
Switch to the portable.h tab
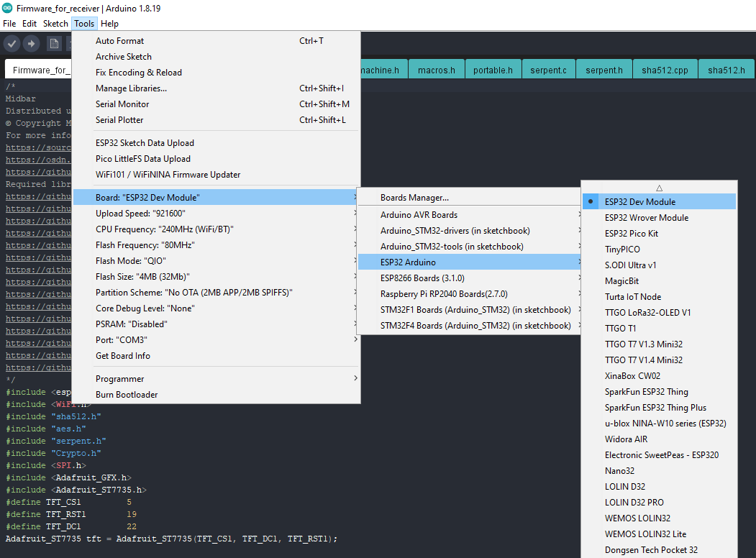coord(493,70)
